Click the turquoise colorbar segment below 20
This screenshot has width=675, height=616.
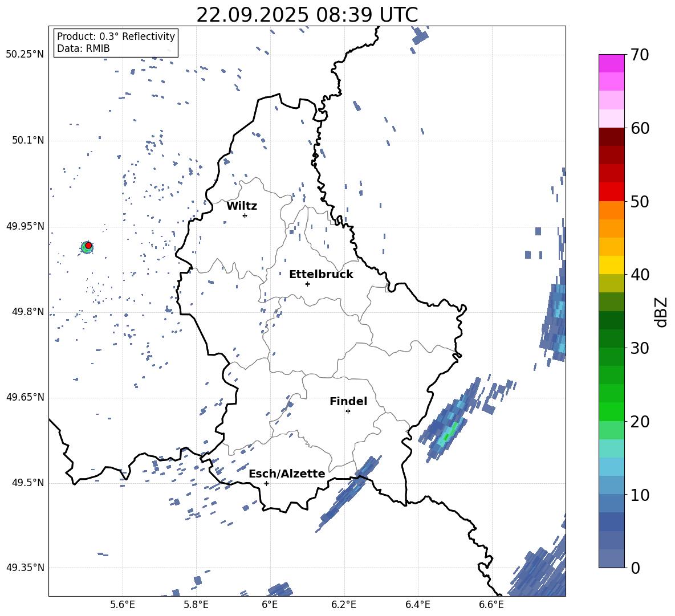[611, 448]
